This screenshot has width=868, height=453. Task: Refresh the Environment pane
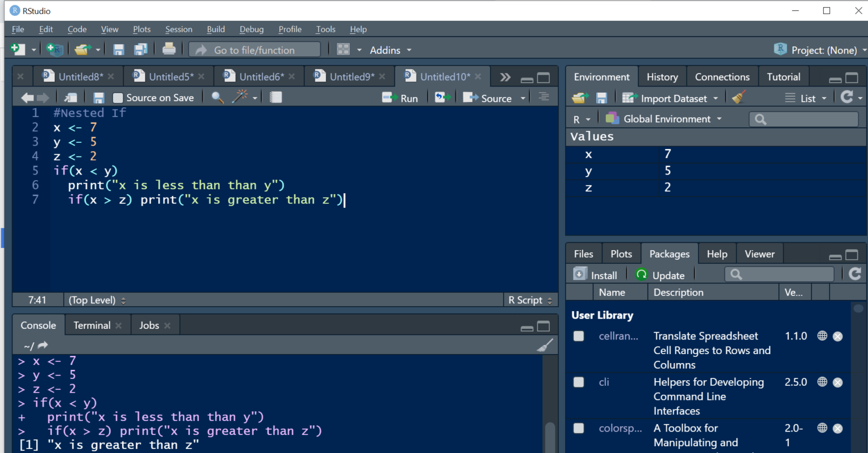pyautogui.click(x=847, y=97)
